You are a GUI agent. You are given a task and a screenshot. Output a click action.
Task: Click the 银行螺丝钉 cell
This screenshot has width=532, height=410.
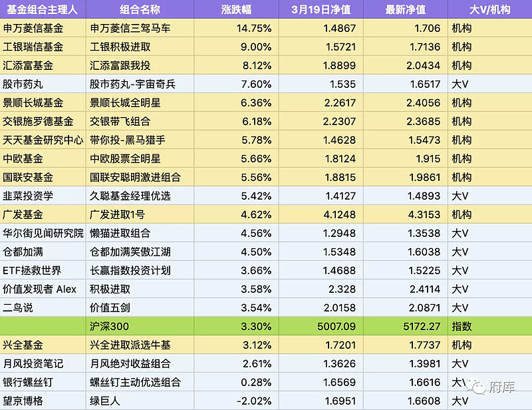coord(43,383)
